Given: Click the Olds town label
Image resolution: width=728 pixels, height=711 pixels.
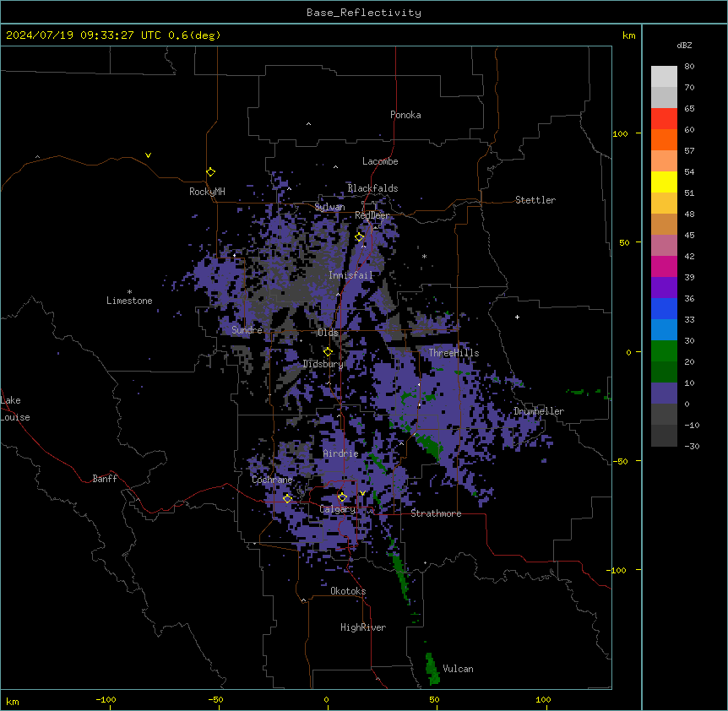Looking at the screenshot, I should pos(329,333).
